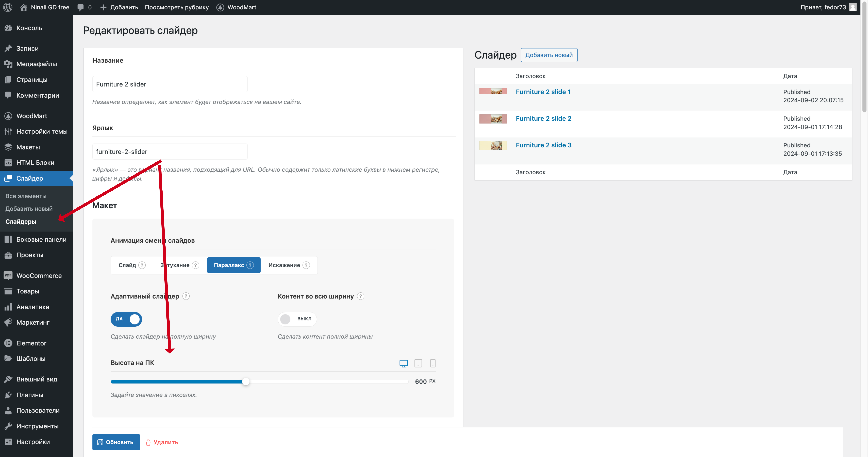Open Все элементы submenu item
Image resolution: width=868 pixels, height=457 pixels.
(x=26, y=196)
